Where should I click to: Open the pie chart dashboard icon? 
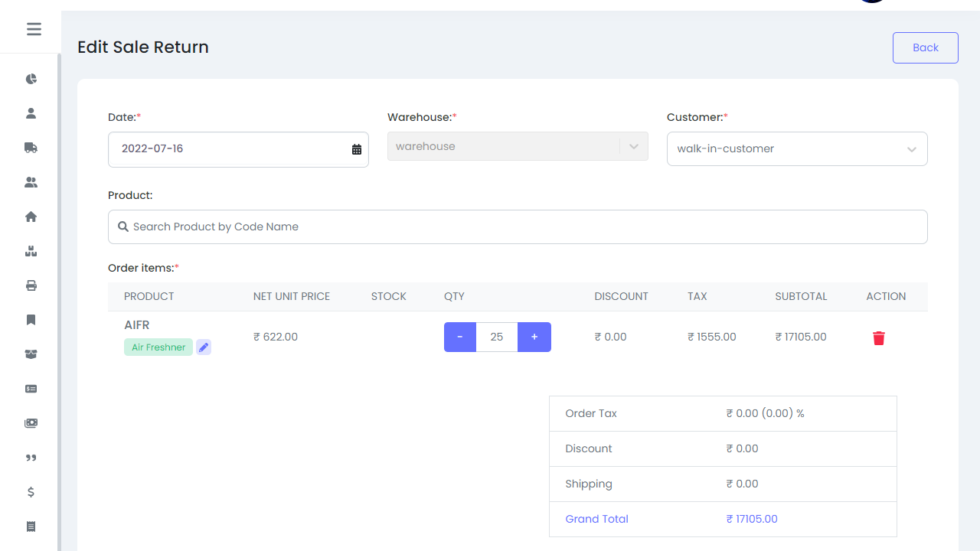[x=31, y=79]
